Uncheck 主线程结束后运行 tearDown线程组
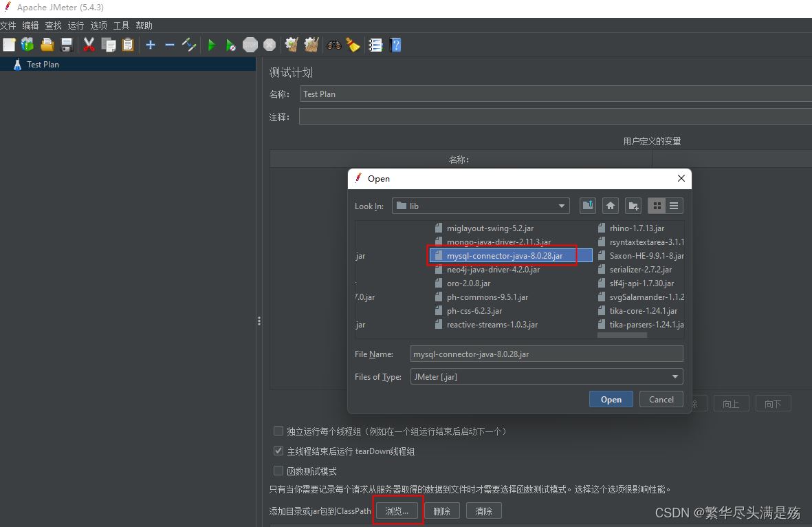This screenshot has width=812, height=527. coord(278,451)
